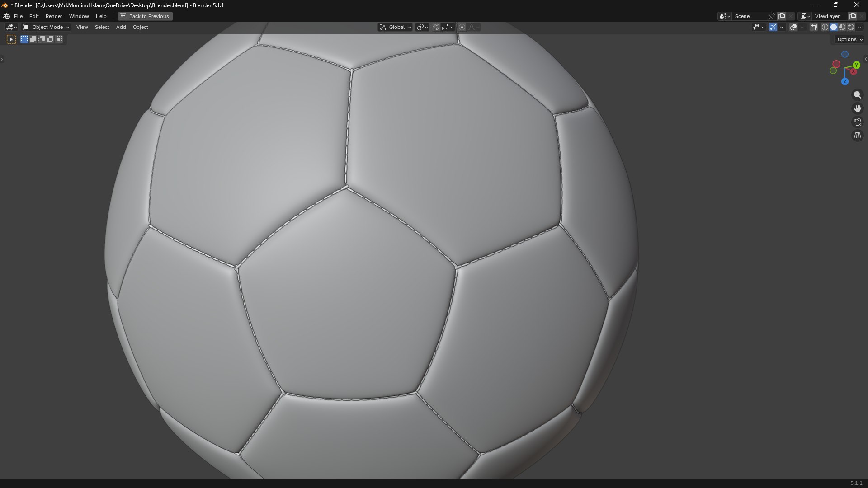Click the red X axis gizmo handle
This screenshot has height=488, width=868.
pos(854,71)
